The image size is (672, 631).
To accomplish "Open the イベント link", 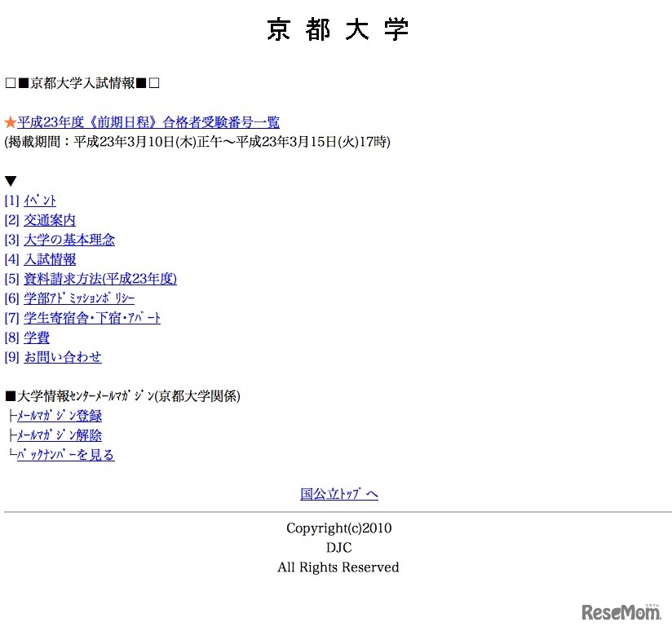I will click(38, 201).
